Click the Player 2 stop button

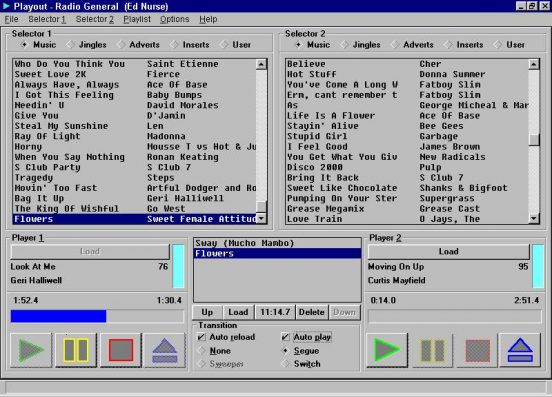click(x=477, y=350)
